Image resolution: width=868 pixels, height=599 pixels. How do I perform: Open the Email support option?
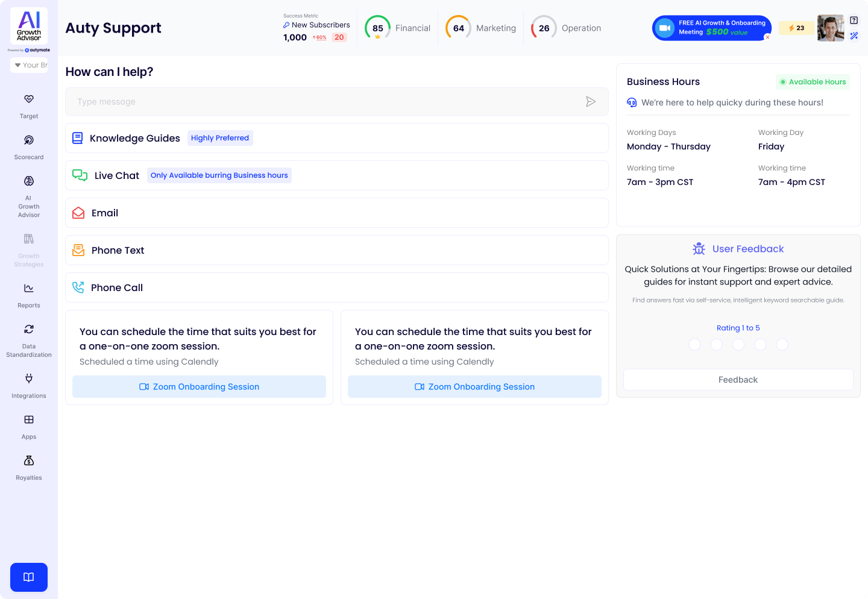pos(336,213)
